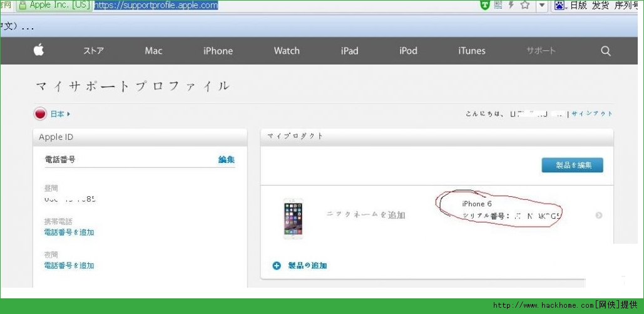The image size is (644, 314).
Task: Click the iPhone 6 product thumbnail
Action: coord(293,217)
